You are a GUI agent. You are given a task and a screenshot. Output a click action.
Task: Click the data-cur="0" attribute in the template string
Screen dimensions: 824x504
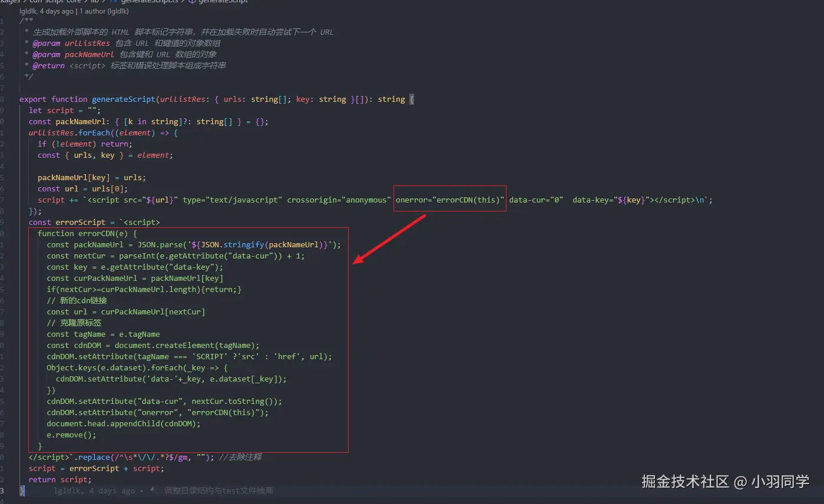(x=537, y=200)
